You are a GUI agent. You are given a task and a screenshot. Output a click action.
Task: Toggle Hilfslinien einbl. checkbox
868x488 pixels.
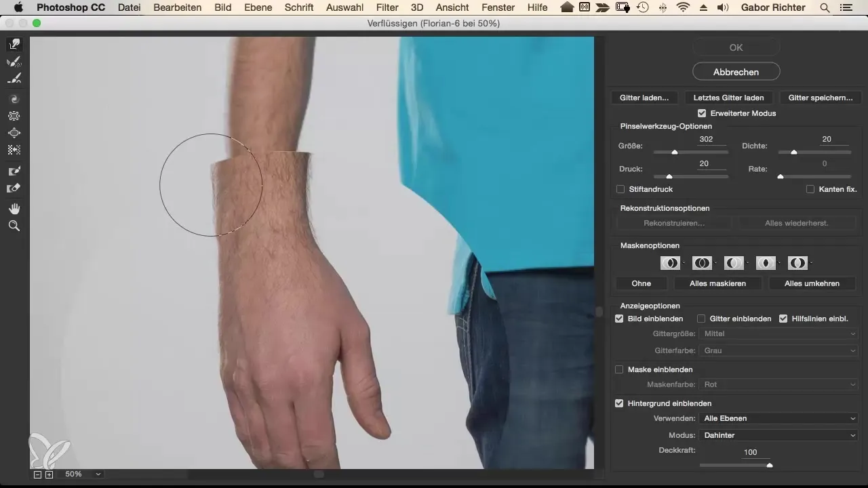click(783, 319)
